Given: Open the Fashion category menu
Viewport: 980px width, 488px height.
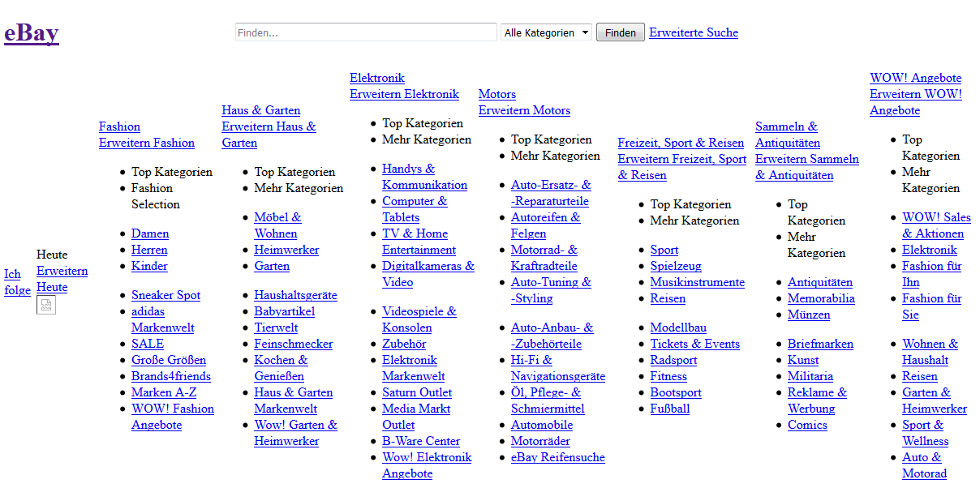Looking at the screenshot, I should point(119,126).
